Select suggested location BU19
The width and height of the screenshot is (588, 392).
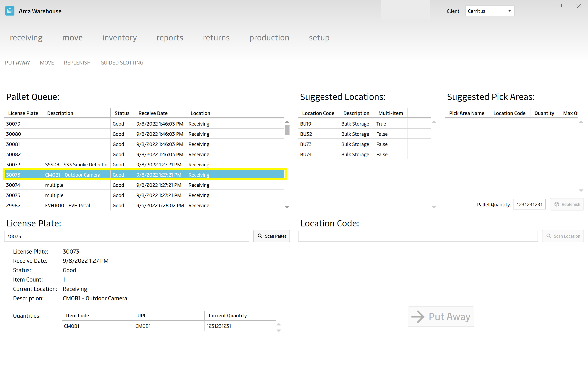click(364, 124)
